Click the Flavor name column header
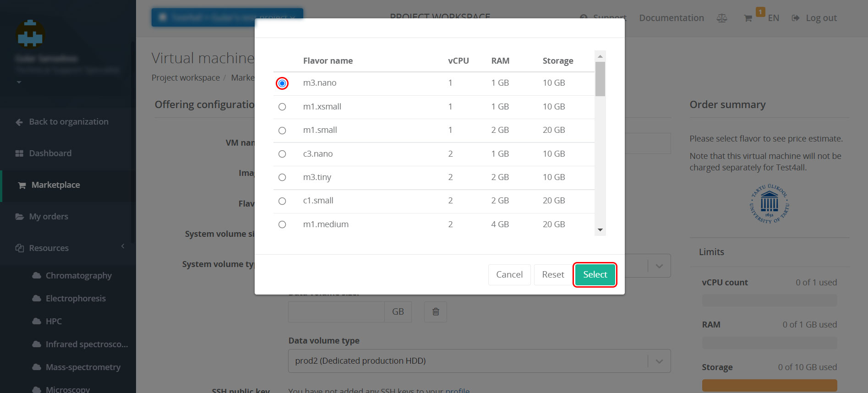 pos(328,61)
